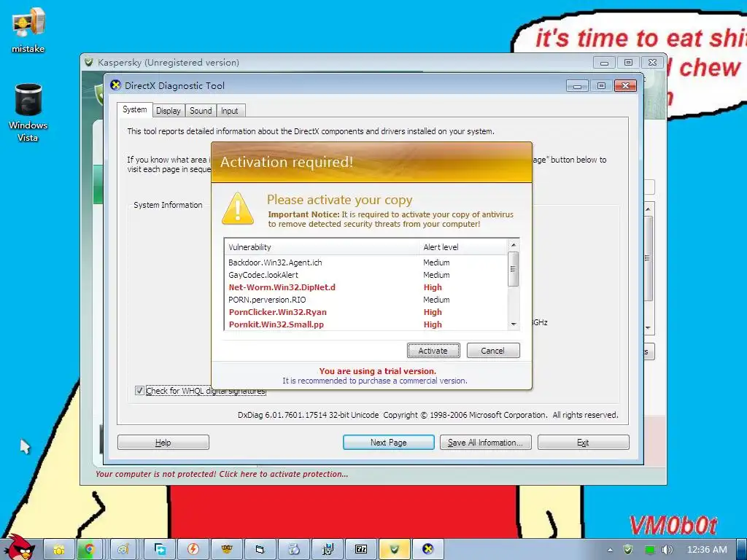747x560 pixels.
Task: Click the DxDiag Help button
Action: 163,443
